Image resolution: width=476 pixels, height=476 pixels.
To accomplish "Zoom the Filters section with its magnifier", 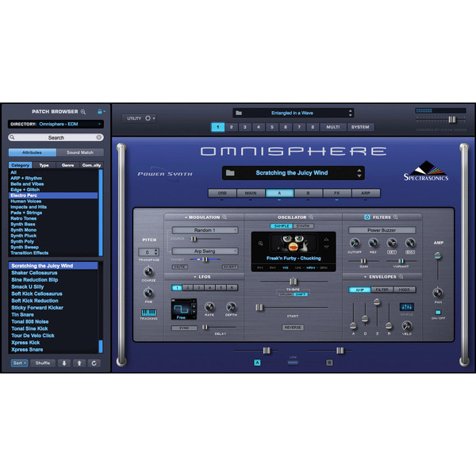I will pos(396,217).
